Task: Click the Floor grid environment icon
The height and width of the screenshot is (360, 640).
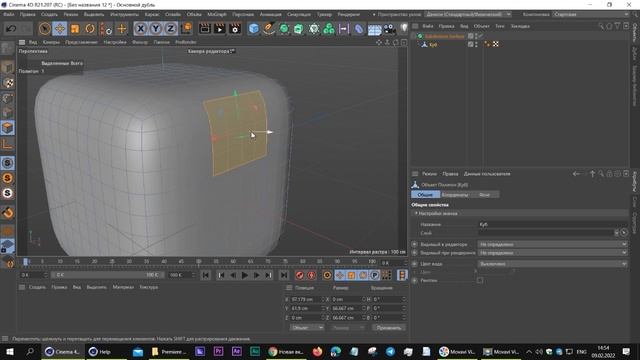Action: click(374, 29)
